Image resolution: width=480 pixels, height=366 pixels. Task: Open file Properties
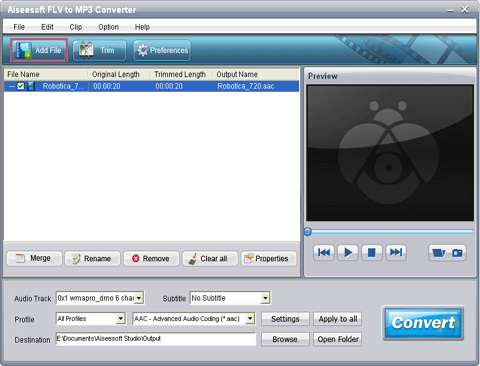click(x=269, y=259)
